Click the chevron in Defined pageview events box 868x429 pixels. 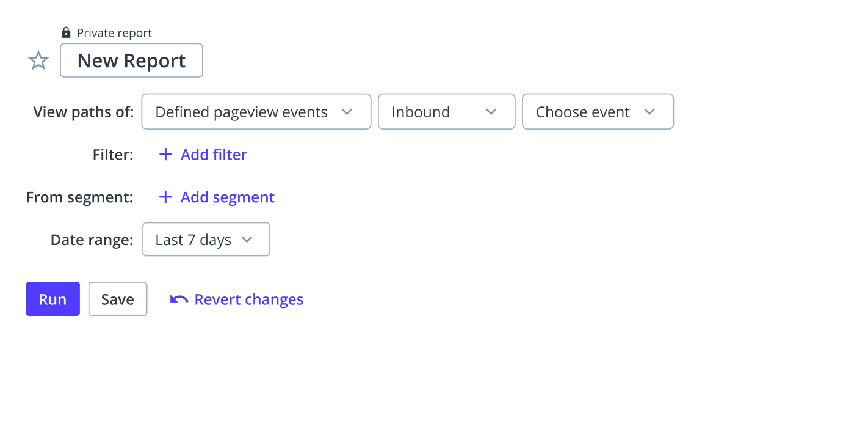pos(347,112)
